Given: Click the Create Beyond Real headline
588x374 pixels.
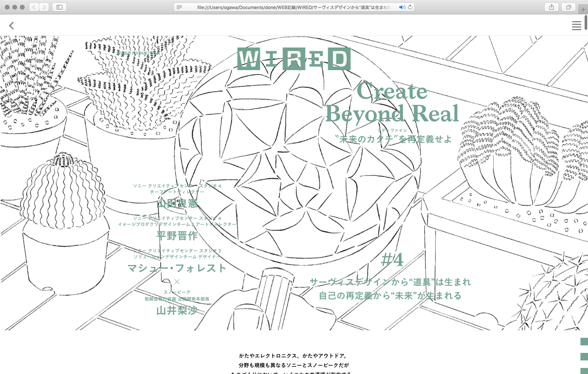Looking at the screenshot, I should [x=392, y=102].
